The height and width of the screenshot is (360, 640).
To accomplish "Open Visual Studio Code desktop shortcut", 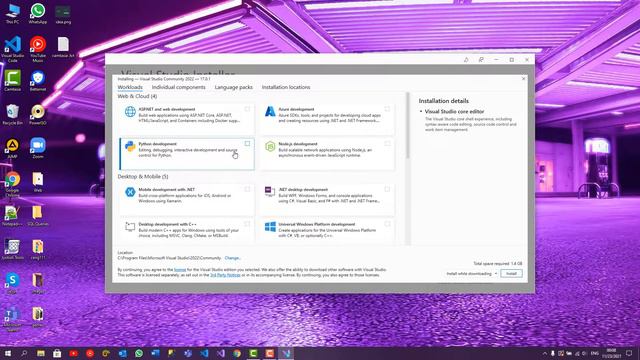I will (x=13, y=49).
